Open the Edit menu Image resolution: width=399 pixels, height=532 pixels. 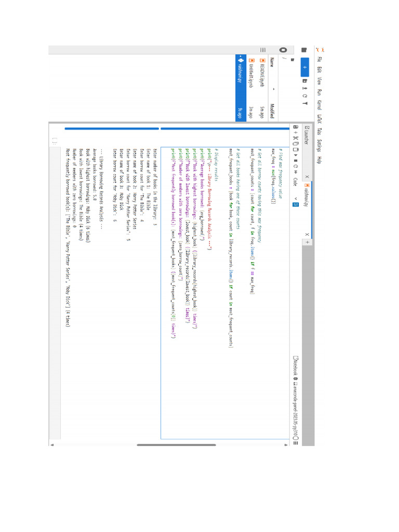(x=319, y=70)
